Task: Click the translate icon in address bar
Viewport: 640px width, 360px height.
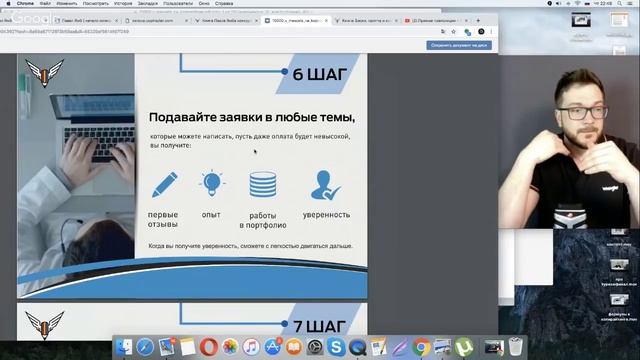Action: [x=443, y=31]
